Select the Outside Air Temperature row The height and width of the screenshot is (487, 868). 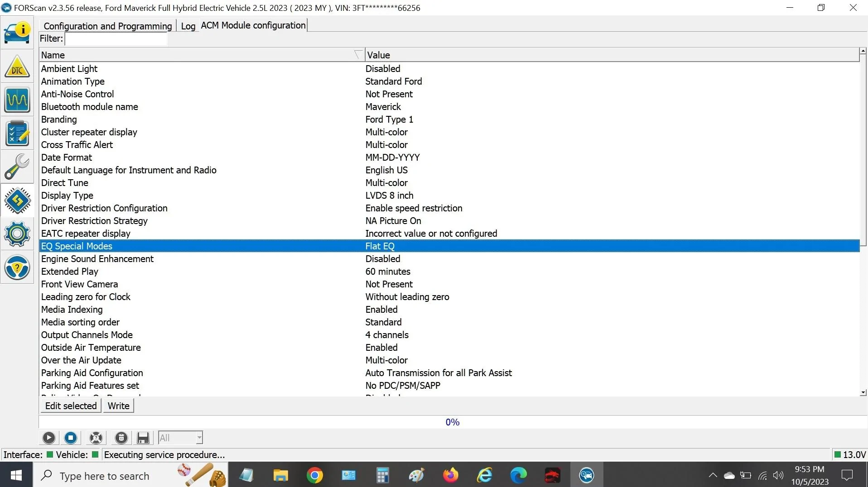(x=449, y=348)
